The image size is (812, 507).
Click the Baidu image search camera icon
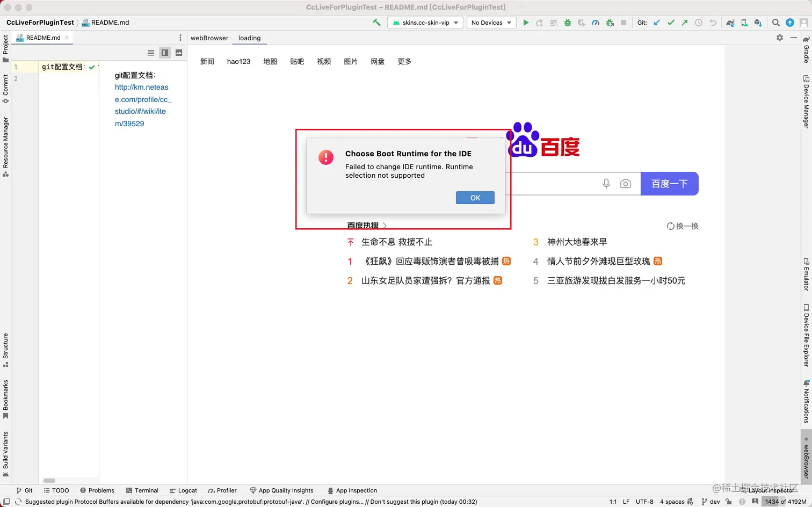click(x=626, y=184)
